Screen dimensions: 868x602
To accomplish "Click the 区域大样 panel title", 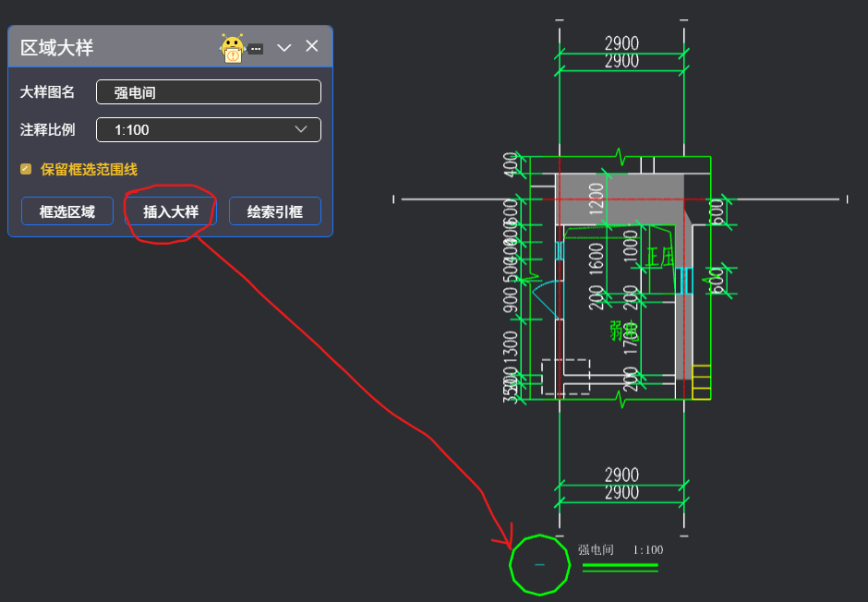I will (x=57, y=48).
